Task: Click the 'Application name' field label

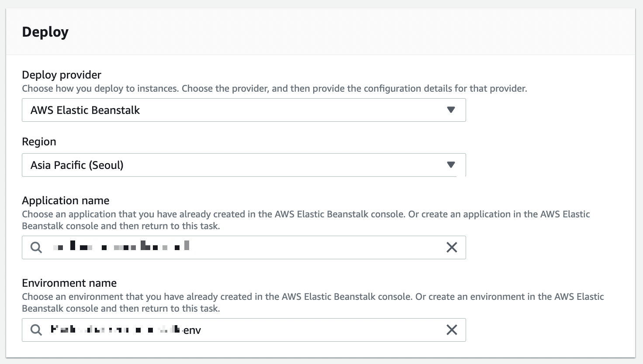Action: 66,200
